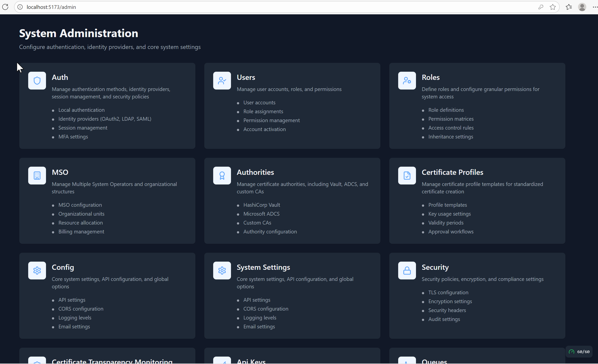The width and height of the screenshot is (598, 364).
Task: Open the browser profile avatar
Action: pos(582,7)
